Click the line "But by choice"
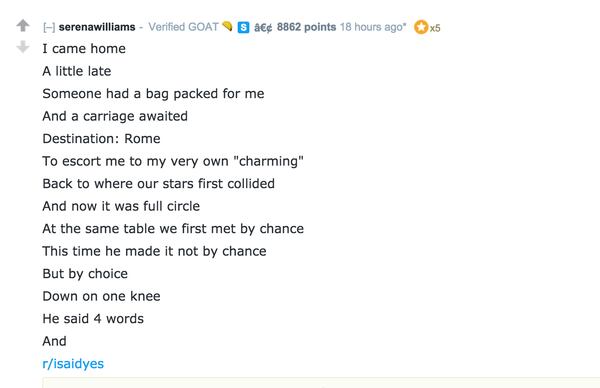Screen dimensions: 600x388 click(85, 274)
